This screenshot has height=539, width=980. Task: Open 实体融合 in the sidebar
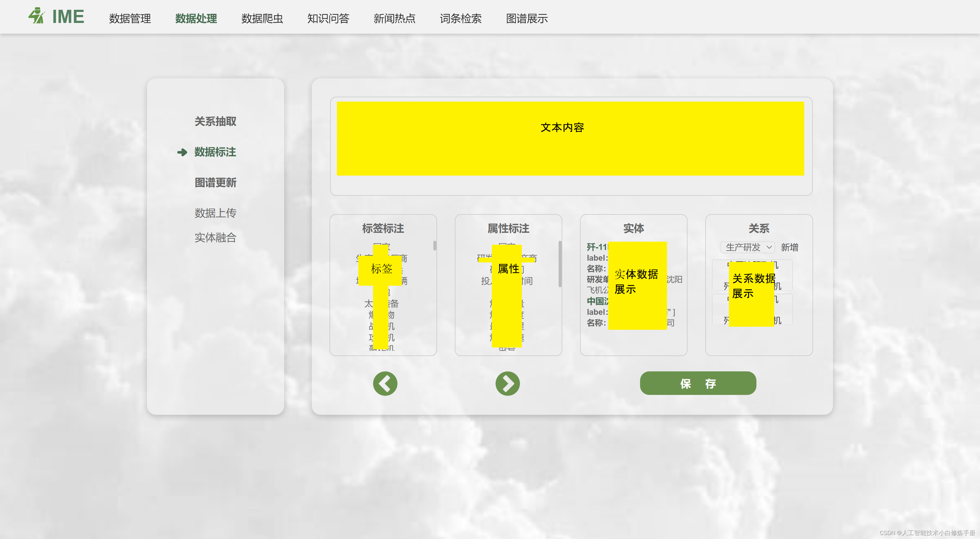tap(215, 238)
